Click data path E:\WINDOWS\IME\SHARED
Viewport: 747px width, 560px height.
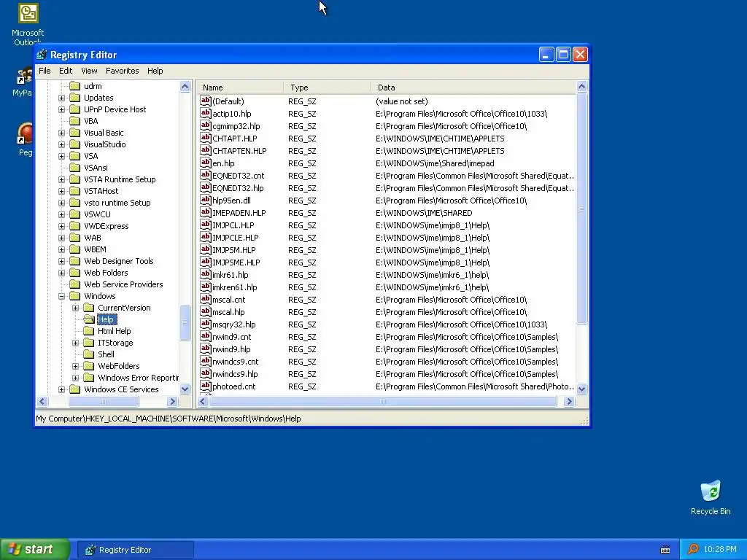(424, 213)
